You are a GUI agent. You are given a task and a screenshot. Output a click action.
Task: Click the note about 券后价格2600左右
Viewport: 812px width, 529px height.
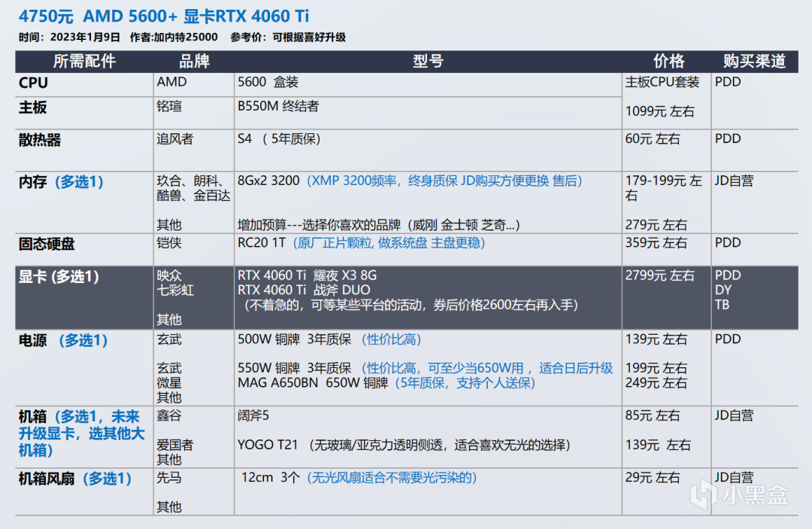pyautogui.click(x=411, y=305)
